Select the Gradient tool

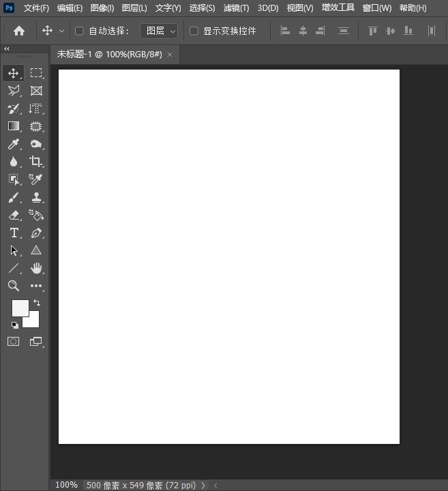14,126
